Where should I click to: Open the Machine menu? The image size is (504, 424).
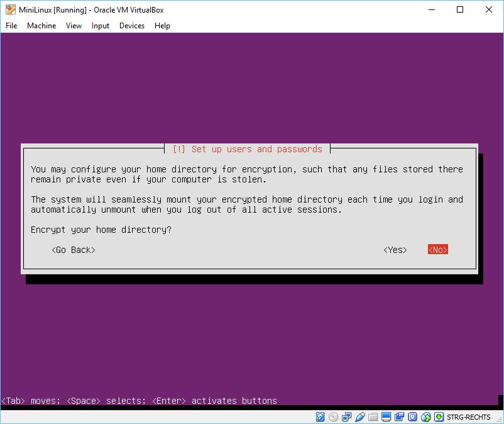(x=41, y=26)
